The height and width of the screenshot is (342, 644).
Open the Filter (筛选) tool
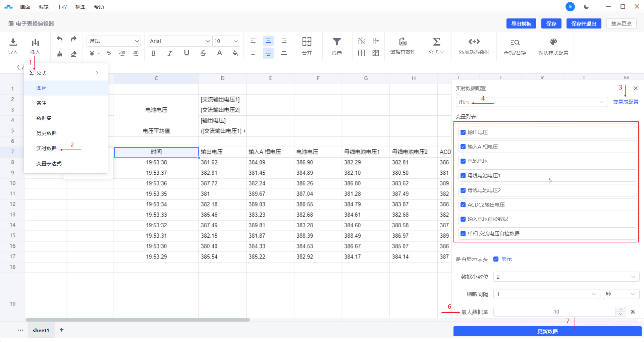coord(336,42)
